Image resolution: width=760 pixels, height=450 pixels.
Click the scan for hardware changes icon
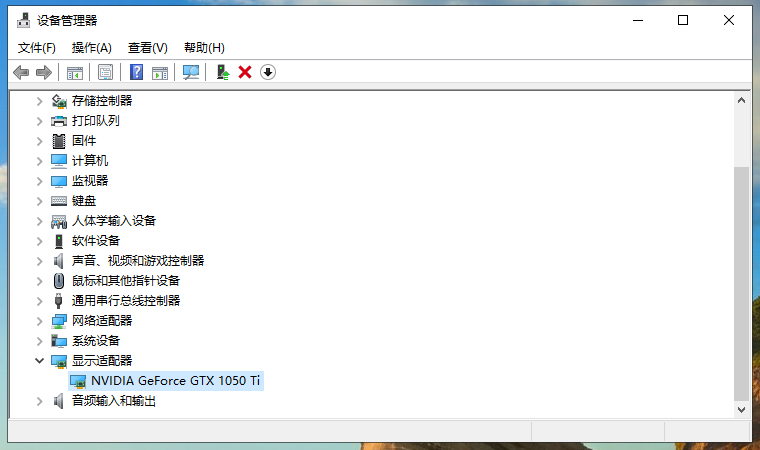pyautogui.click(x=191, y=72)
